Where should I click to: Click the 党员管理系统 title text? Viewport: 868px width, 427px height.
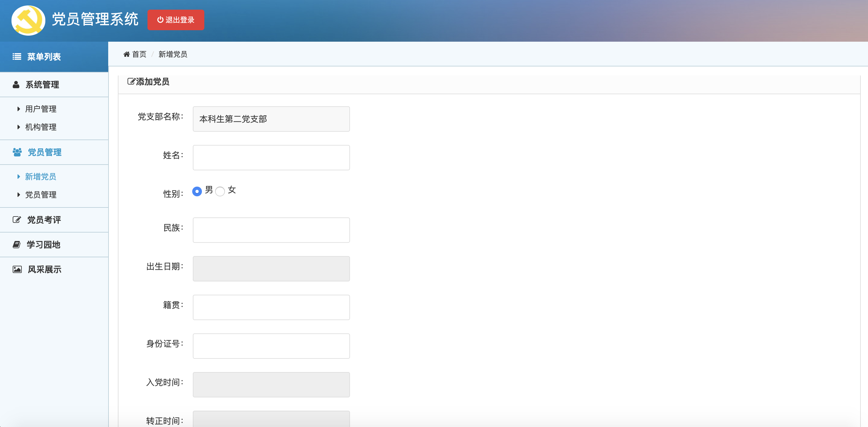pos(95,19)
